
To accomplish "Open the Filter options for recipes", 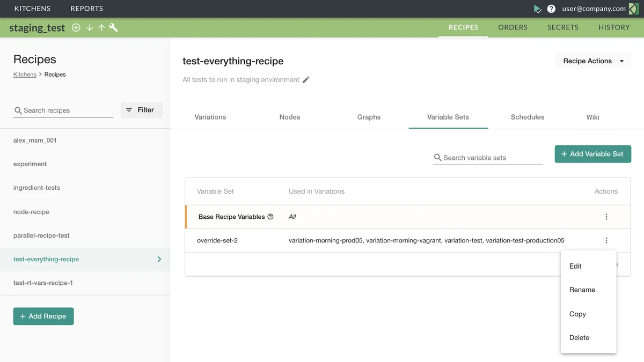I will pos(141,110).
